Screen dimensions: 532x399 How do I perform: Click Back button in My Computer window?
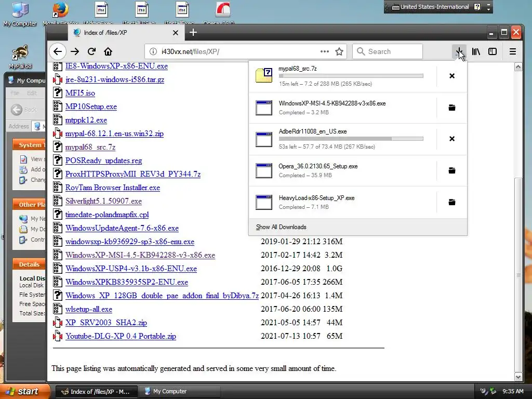pyautogui.click(x=24, y=110)
